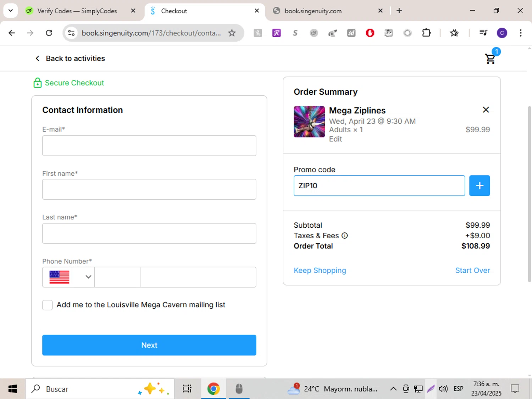This screenshot has height=399, width=532.
Task: Click the Promo code field with ZIP10
Action: click(x=379, y=185)
